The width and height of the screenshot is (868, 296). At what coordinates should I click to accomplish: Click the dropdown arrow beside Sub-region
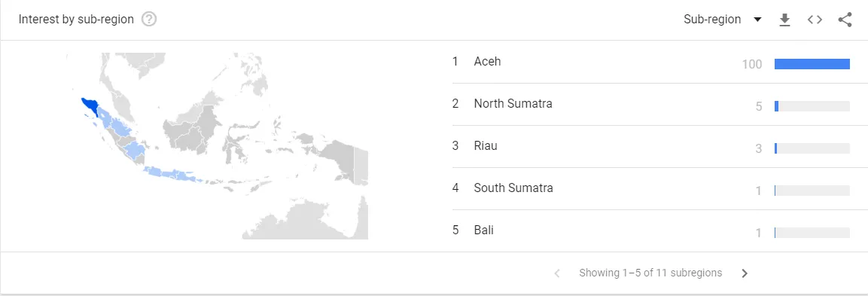pyautogui.click(x=757, y=20)
